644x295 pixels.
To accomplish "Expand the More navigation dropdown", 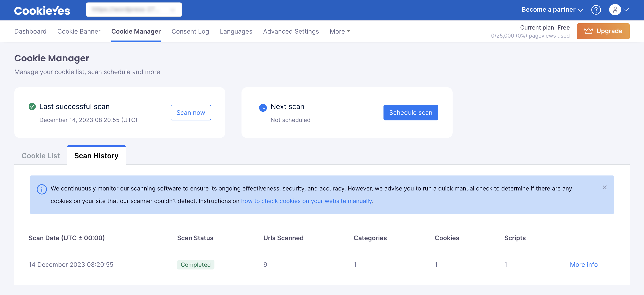I will (339, 31).
